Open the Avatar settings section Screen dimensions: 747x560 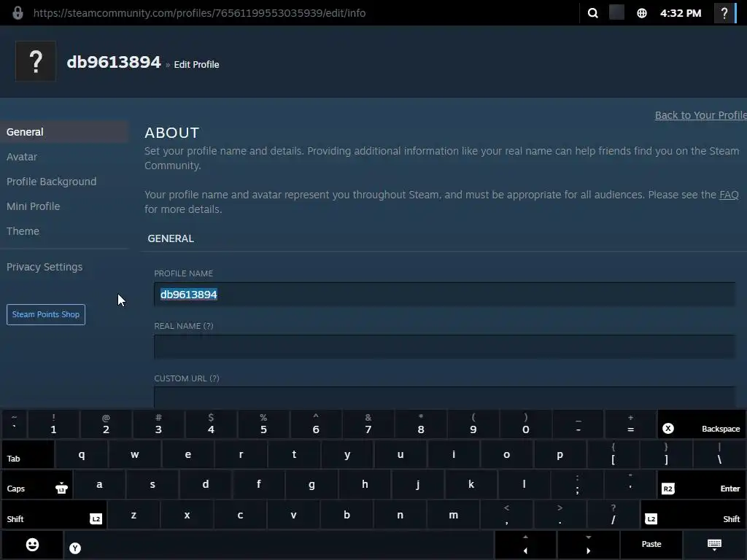tap(22, 157)
